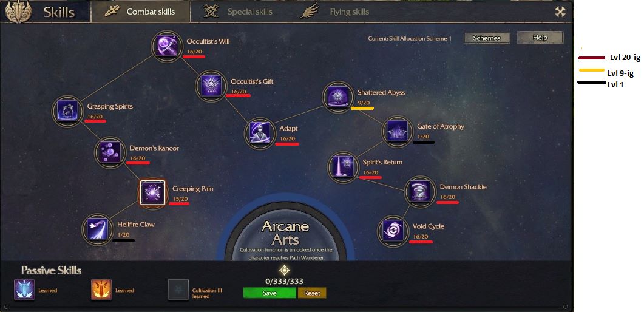Image resolution: width=644 pixels, height=312 pixels.
Task: Open the Schemes button
Action: click(487, 38)
